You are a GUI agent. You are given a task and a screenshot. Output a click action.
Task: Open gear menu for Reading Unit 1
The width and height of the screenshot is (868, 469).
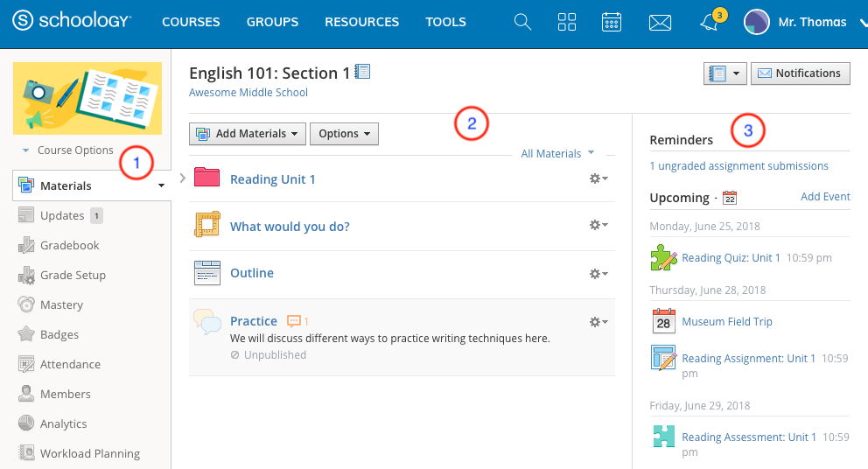(598, 178)
